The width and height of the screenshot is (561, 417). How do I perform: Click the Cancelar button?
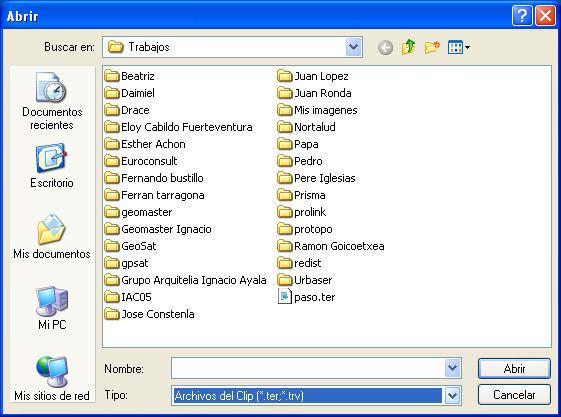coord(514,395)
